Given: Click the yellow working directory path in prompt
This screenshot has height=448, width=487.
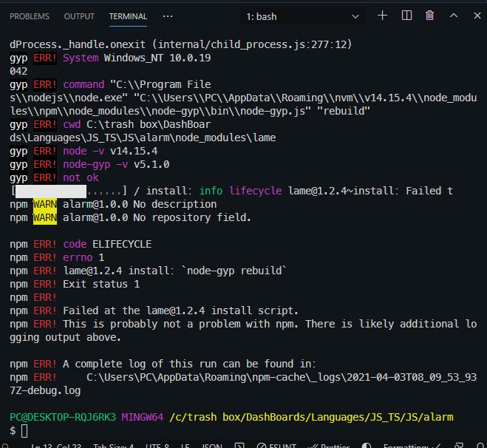Looking at the screenshot, I should [312, 417].
